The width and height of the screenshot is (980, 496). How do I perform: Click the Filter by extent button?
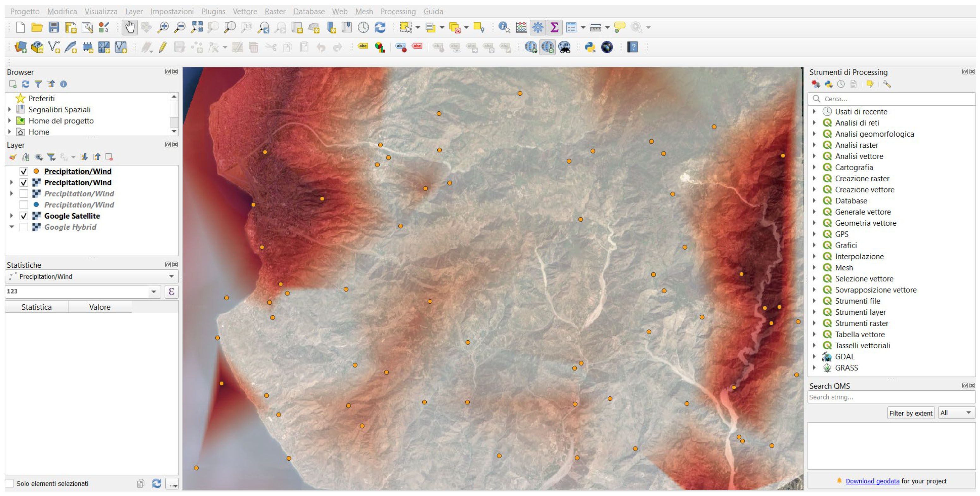coord(910,413)
